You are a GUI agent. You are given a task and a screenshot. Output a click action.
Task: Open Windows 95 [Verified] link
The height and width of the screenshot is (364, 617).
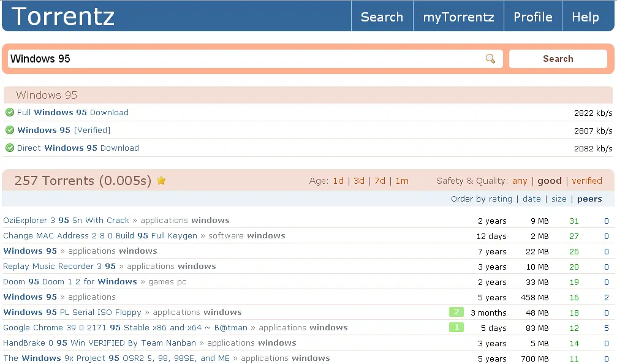tap(64, 131)
